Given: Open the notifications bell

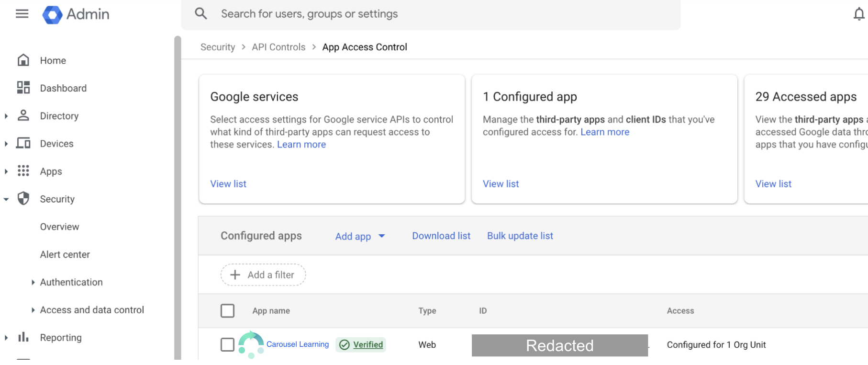Looking at the screenshot, I should pyautogui.click(x=859, y=14).
